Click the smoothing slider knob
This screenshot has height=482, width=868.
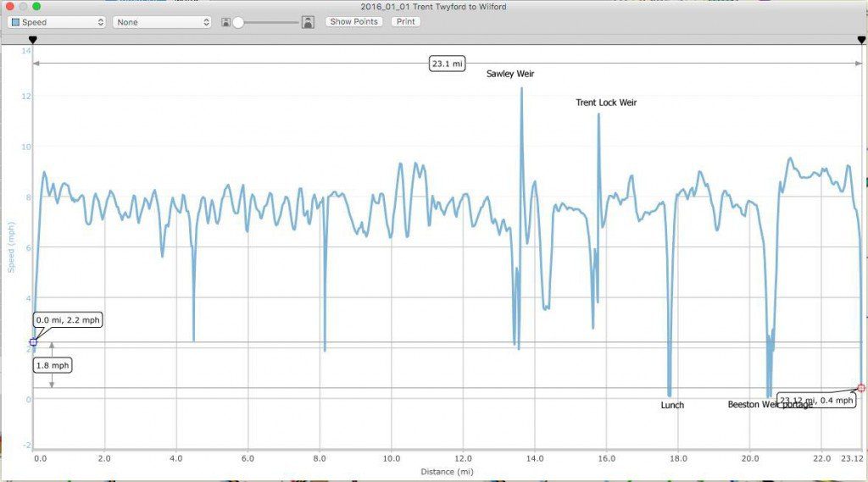[x=239, y=22]
